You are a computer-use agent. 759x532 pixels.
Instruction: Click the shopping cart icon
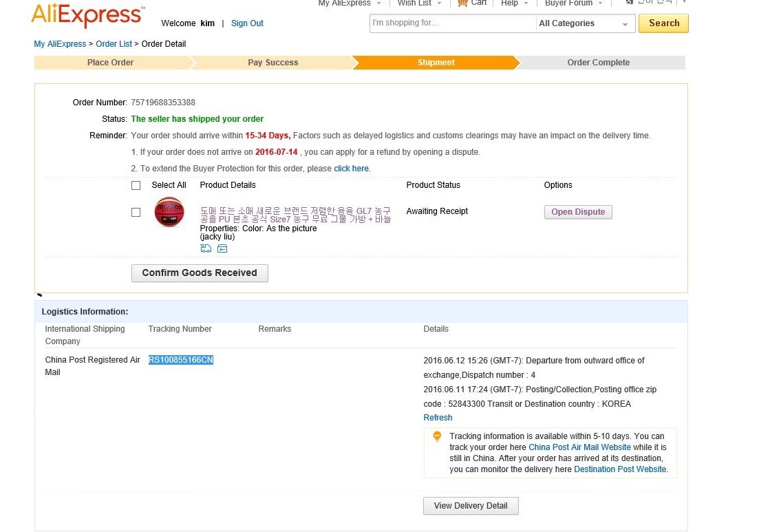pos(463,3)
